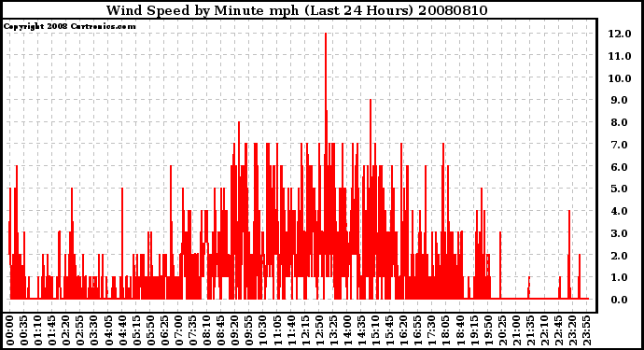
Task: Click the 09:55 time label
Action: click(249, 330)
